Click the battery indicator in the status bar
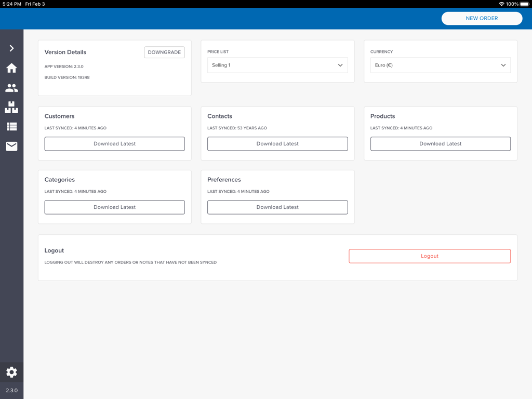 [x=523, y=4]
